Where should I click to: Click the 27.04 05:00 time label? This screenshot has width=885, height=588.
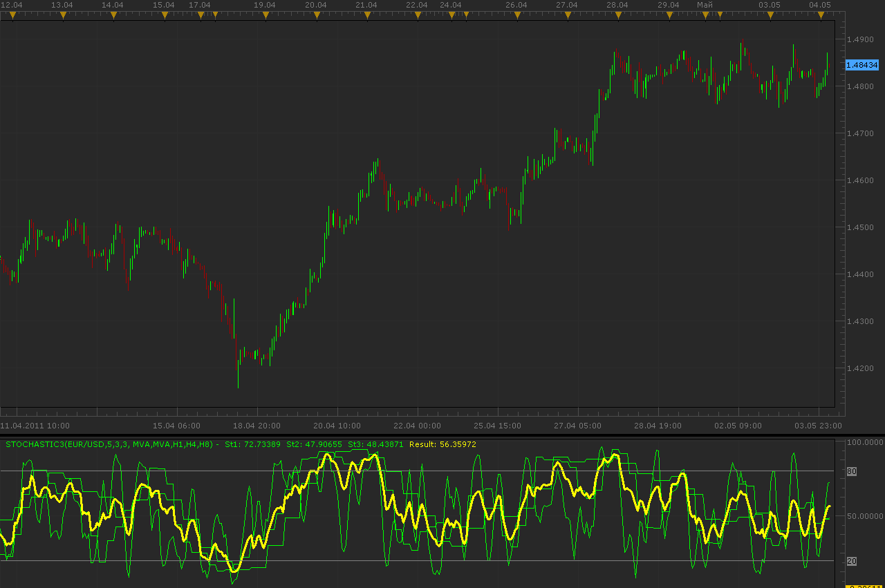(x=577, y=426)
